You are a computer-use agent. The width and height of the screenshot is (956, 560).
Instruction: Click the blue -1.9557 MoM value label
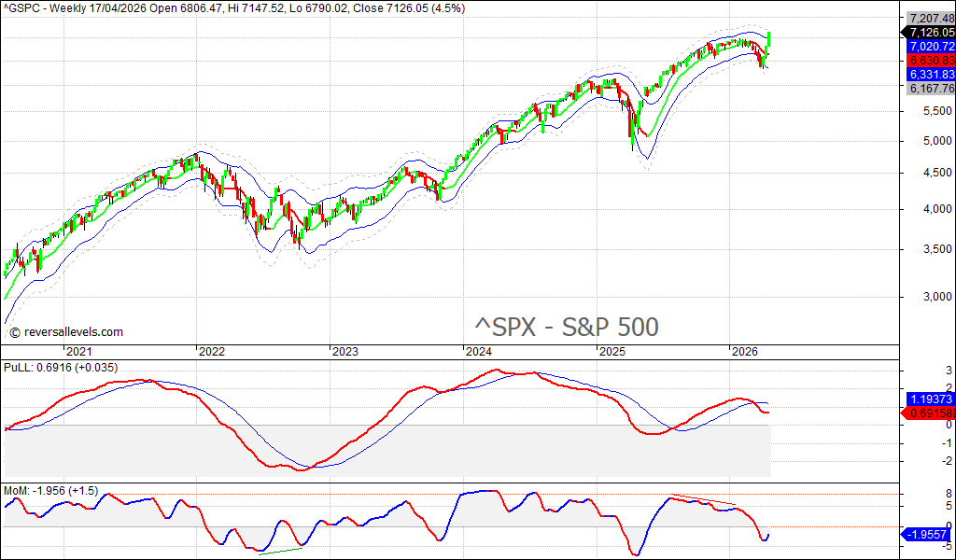tap(929, 534)
